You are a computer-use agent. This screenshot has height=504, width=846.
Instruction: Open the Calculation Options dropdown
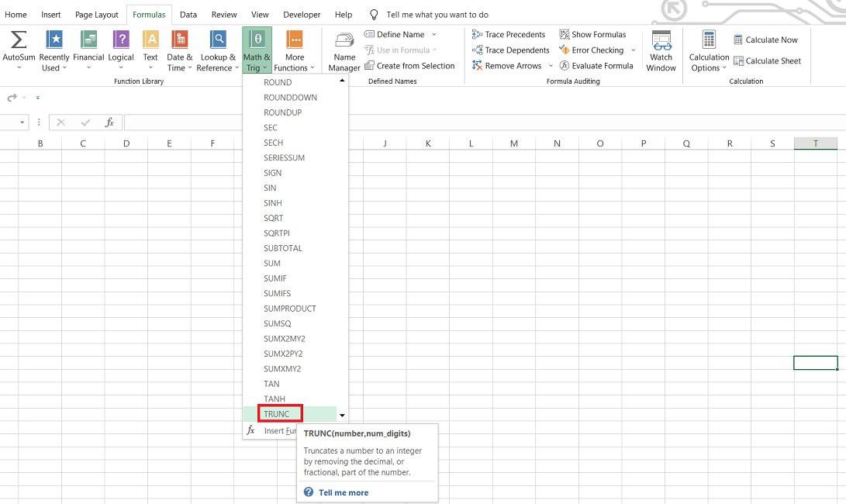pos(709,51)
